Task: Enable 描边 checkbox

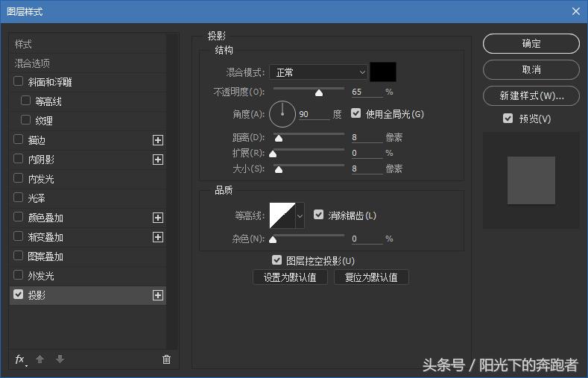Action: coord(18,139)
